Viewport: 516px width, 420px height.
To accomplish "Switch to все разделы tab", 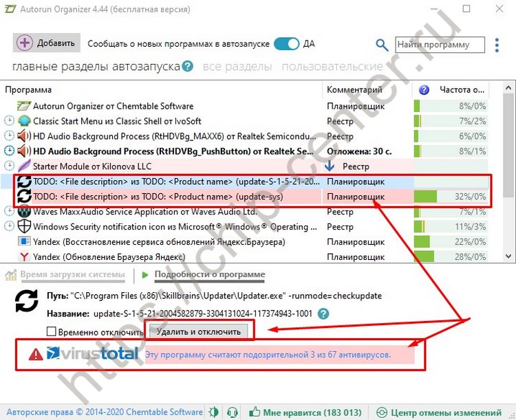I will (237, 67).
